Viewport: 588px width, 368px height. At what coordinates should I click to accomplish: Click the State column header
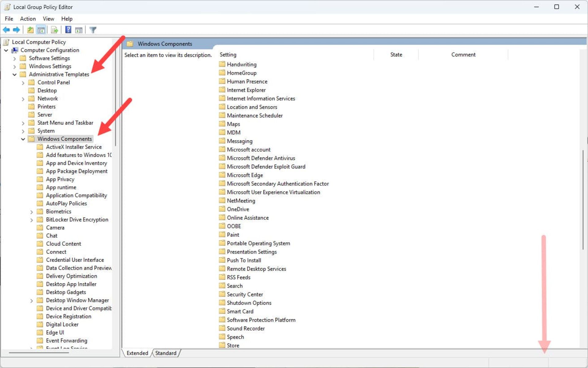click(x=396, y=55)
